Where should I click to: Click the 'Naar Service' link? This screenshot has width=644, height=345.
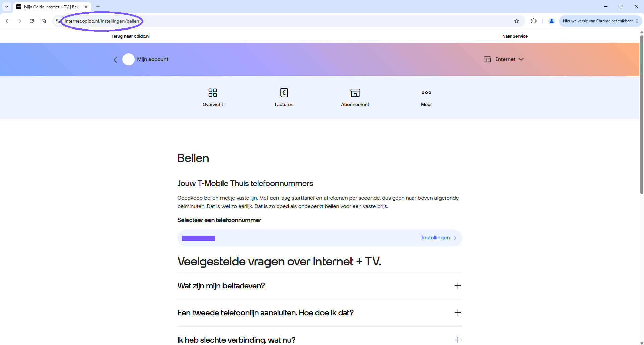click(515, 36)
